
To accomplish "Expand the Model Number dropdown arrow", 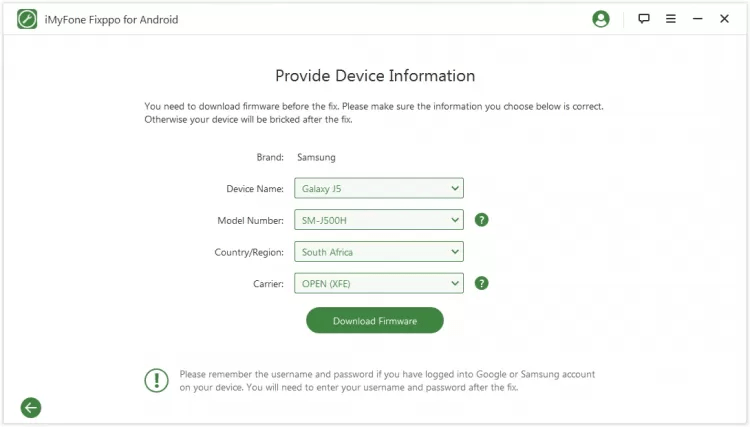I will [x=455, y=220].
